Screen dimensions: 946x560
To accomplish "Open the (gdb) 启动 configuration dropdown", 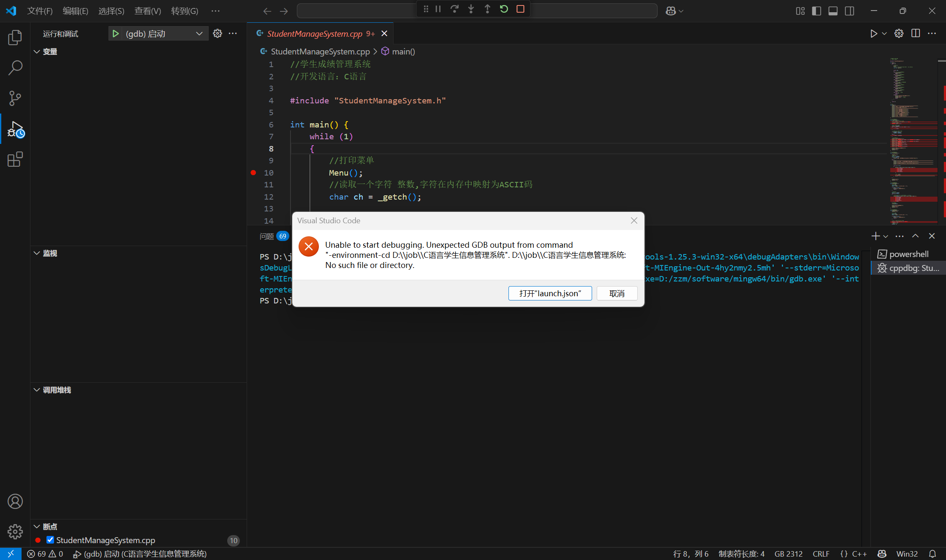I will pos(199,33).
